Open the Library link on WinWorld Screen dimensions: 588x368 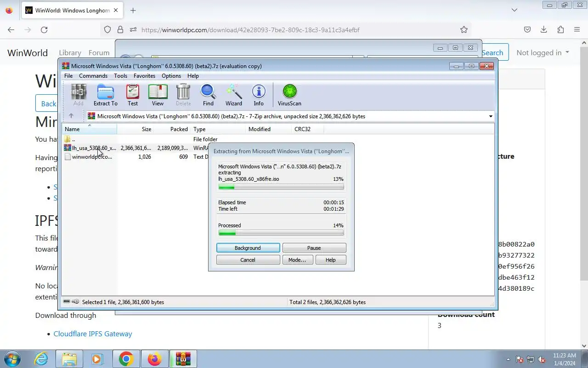(70, 52)
